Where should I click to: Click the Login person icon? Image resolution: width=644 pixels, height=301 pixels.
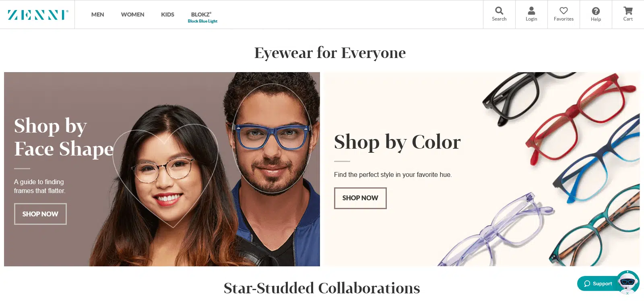pyautogui.click(x=531, y=11)
